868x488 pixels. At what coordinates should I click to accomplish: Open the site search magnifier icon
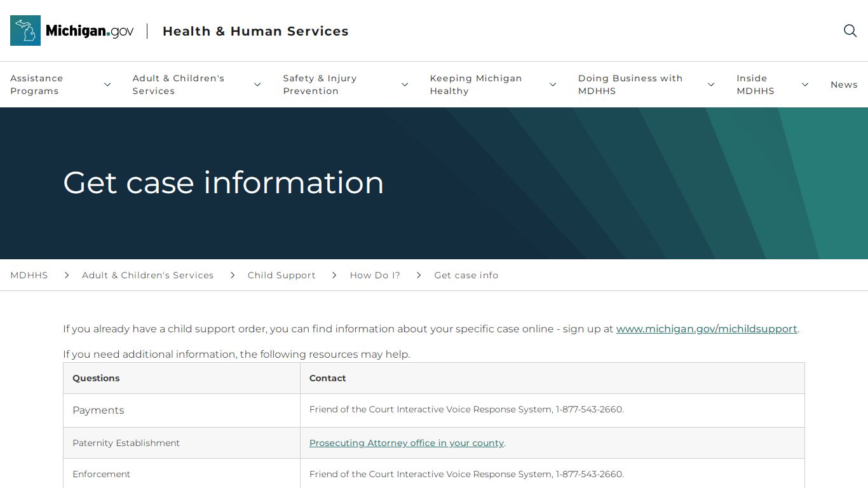coord(850,30)
